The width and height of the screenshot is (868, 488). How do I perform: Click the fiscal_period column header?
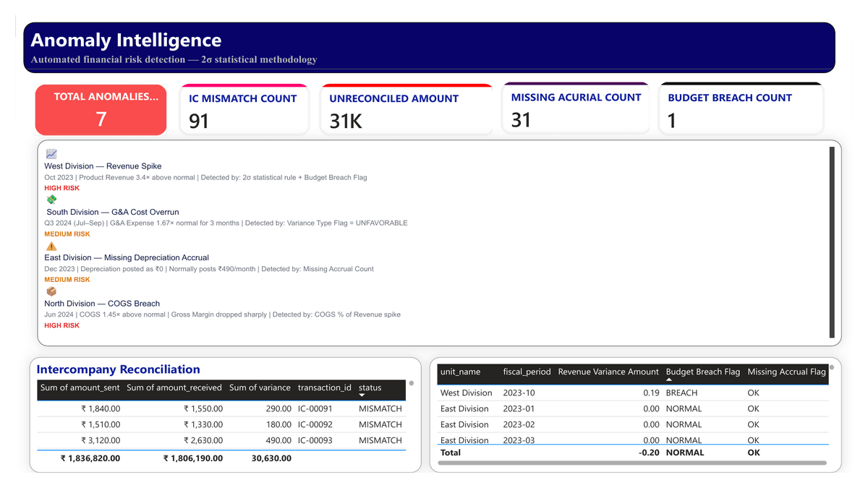[527, 372]
